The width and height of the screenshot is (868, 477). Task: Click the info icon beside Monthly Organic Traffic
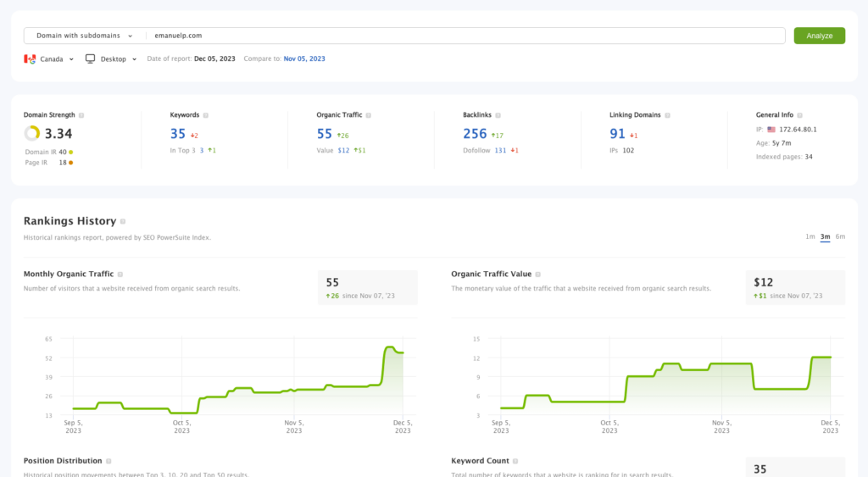(120, 275)
